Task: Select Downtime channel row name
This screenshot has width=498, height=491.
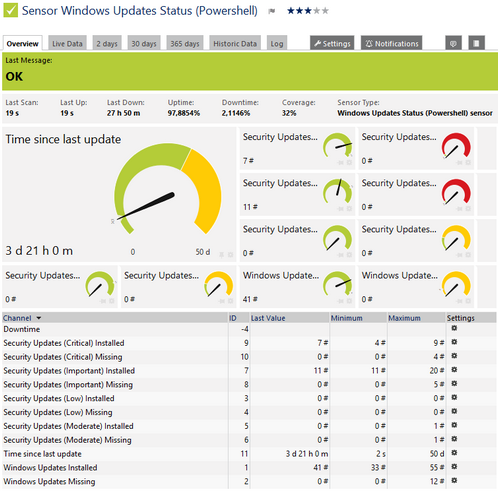Action: (22, 329)
